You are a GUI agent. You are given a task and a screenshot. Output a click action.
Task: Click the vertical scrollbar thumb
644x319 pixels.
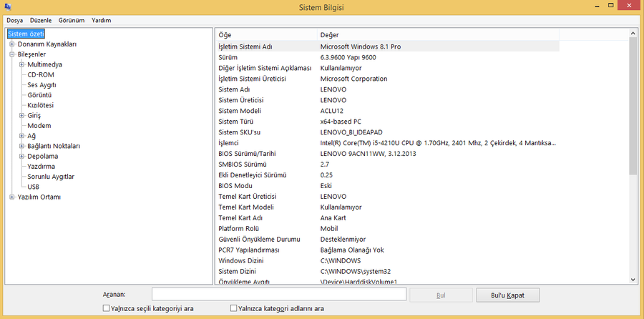coord(633,107)
